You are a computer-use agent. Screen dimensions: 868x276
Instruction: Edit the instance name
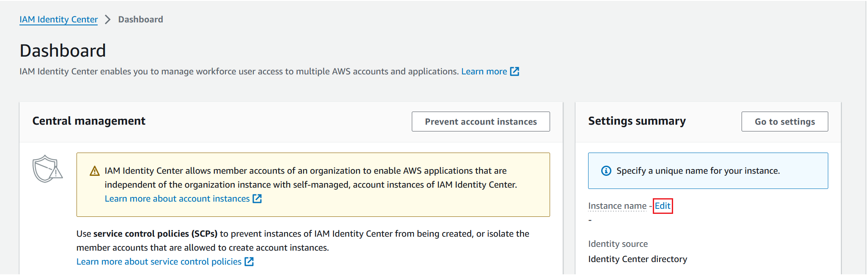pyautogui.click(x=663, y=206)
